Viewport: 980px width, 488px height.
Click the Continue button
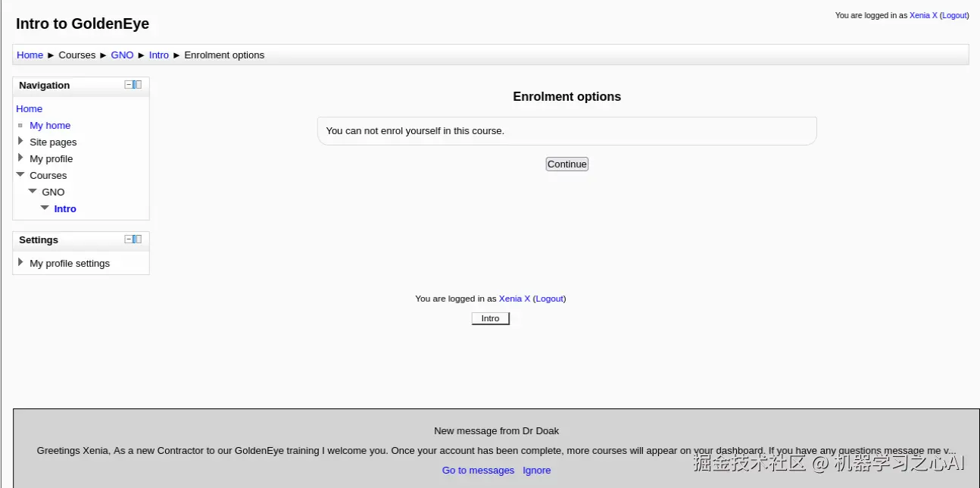566,164
